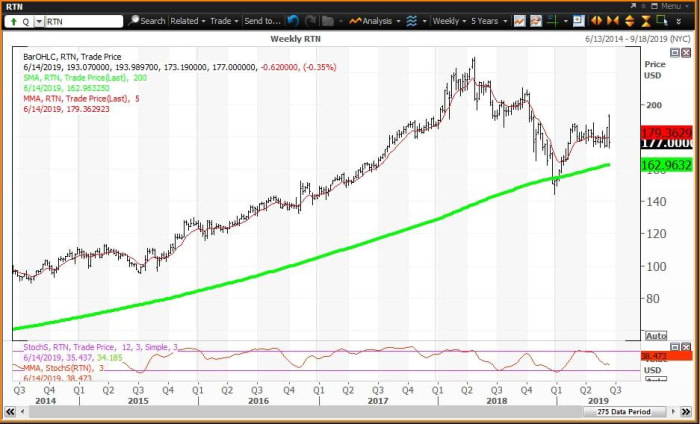Image resolution: width=700 pixels, height=424 pixels.
Task: Expand the crosshair tool dropdown arrow
Action: pyautogui.click(x=566, y=21)
